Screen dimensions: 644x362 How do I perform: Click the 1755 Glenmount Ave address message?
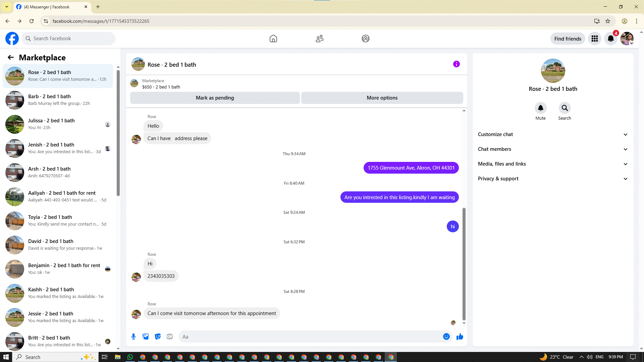(x=411, y=168)
